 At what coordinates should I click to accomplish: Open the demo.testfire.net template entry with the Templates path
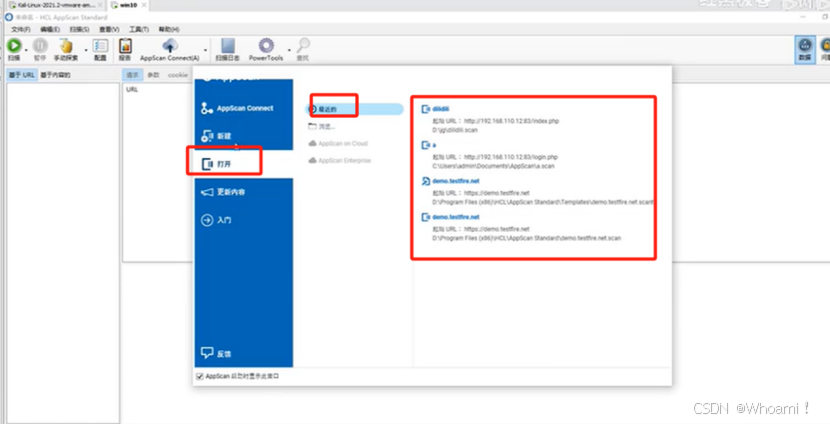(x=456, y=181)
